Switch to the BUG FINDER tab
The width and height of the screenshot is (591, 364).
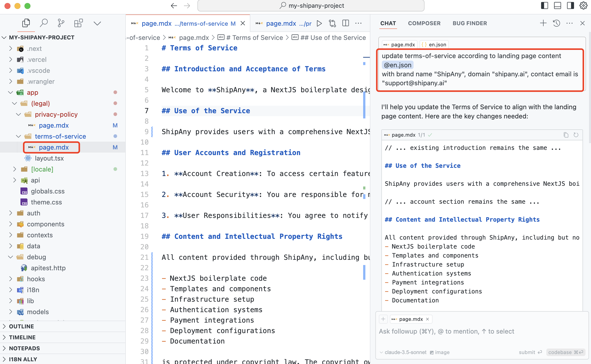pos(470,23)
